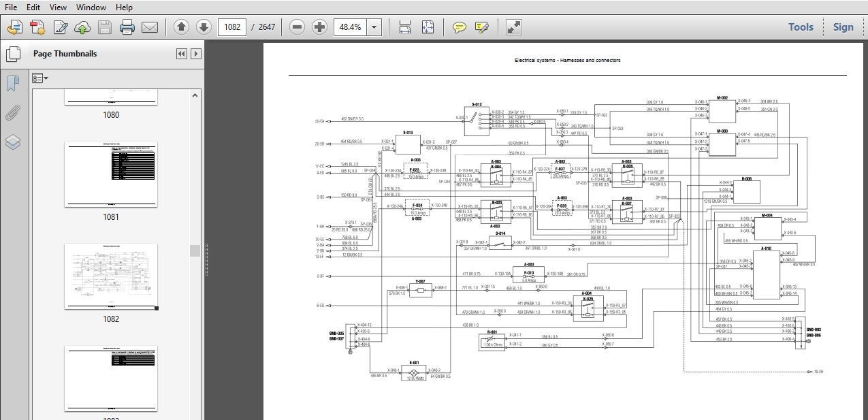Click the Edit/sign document icon
868x420 pixels.
pos(60,27)
